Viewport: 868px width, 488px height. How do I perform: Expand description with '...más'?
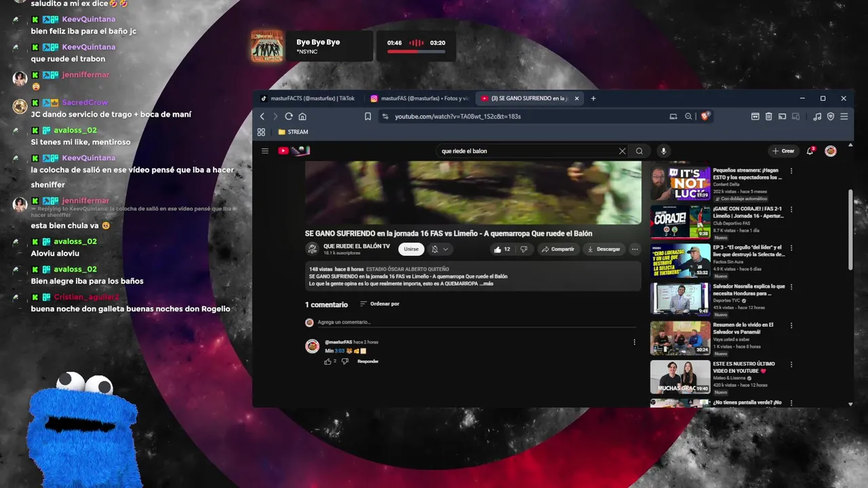click(486, 283)
